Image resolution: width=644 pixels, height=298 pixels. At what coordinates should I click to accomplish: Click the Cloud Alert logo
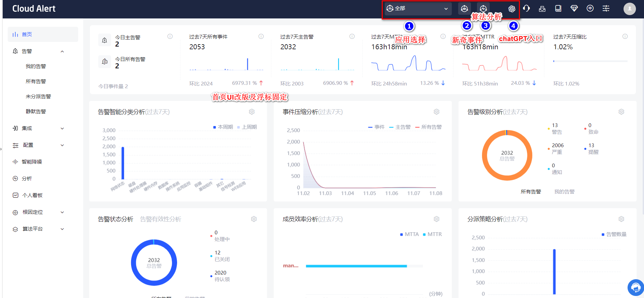34,9
